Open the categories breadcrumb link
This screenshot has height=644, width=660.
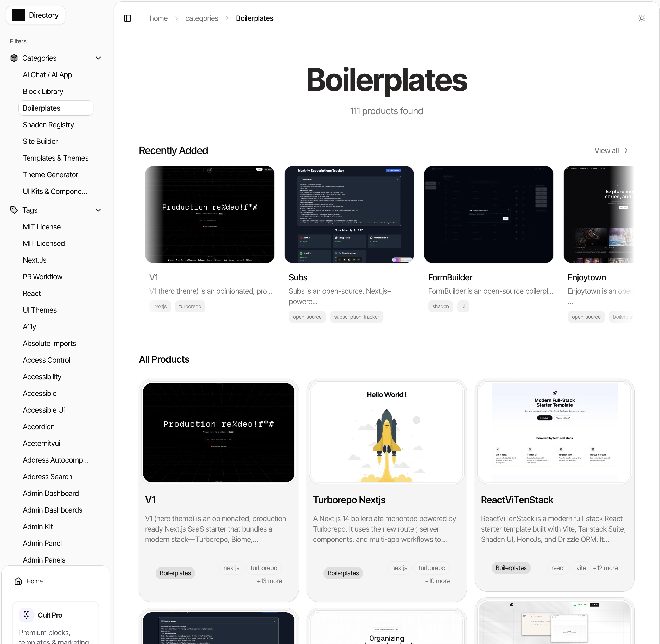(201, 18)
